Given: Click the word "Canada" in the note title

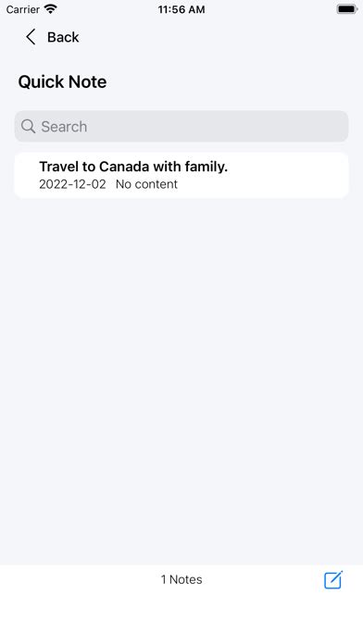Looking at the screenshot, I should coord(124,167).
